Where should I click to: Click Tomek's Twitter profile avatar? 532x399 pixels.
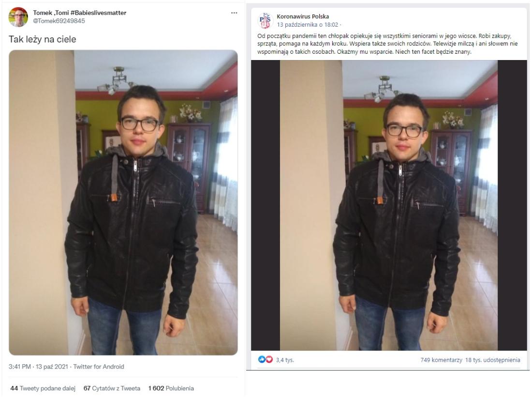(x=18, y=17)
